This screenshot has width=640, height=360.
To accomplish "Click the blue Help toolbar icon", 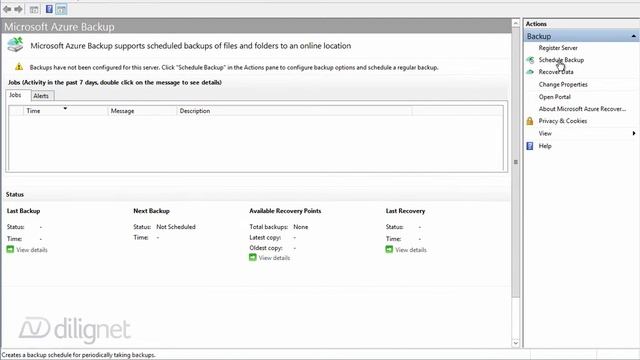I will click(49, 9).
